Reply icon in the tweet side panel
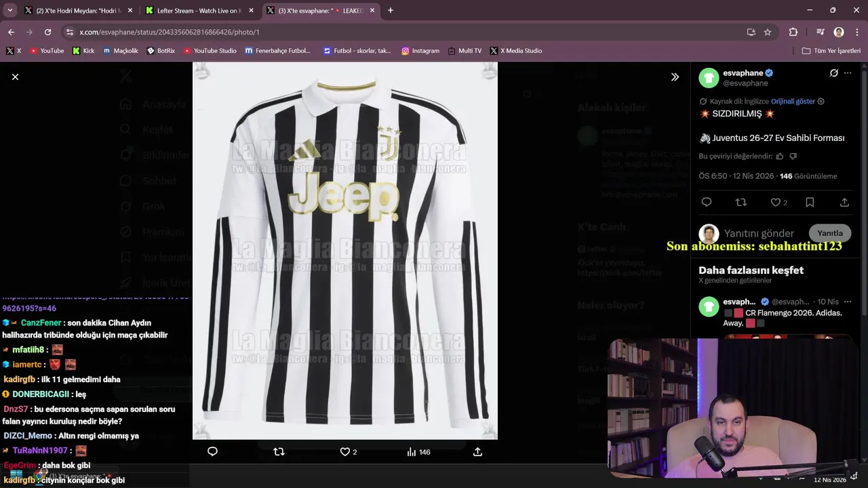868x488 pixels. (707, 202)
